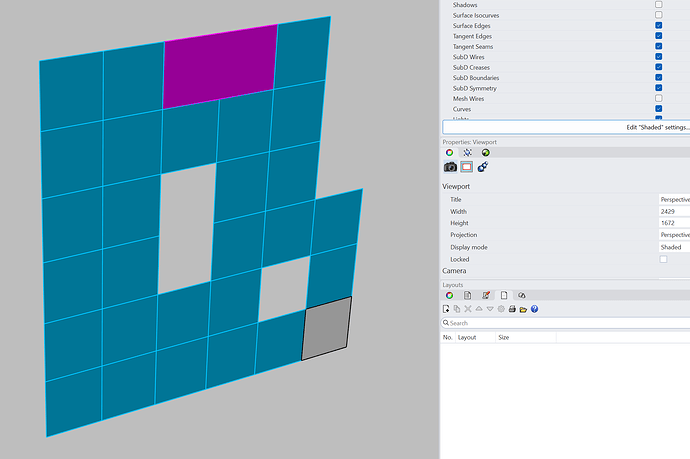Select the blank page Layouts tab
The image size is (690, 459).
coord(504,295)
